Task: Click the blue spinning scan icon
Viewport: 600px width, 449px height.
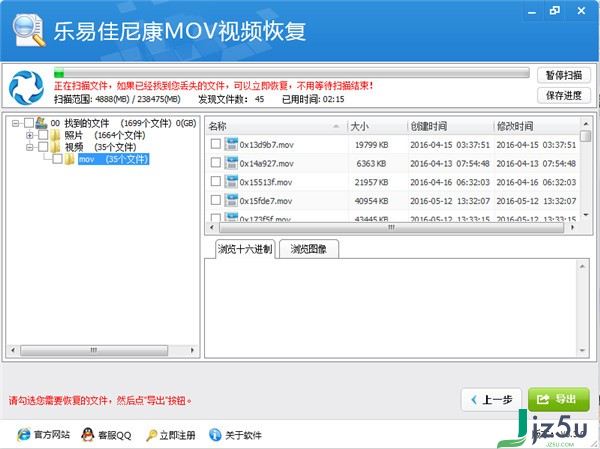Action: coord(26,87)
